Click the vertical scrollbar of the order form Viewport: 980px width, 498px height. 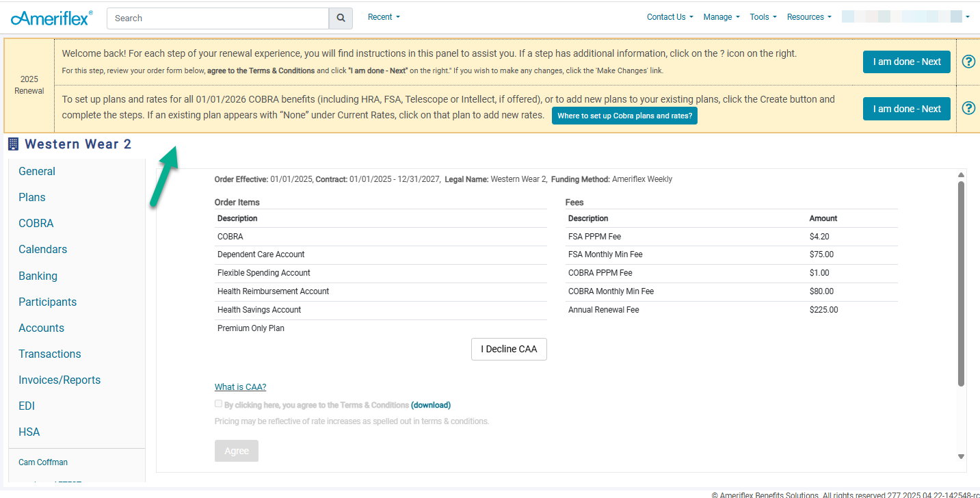[961, 284]
